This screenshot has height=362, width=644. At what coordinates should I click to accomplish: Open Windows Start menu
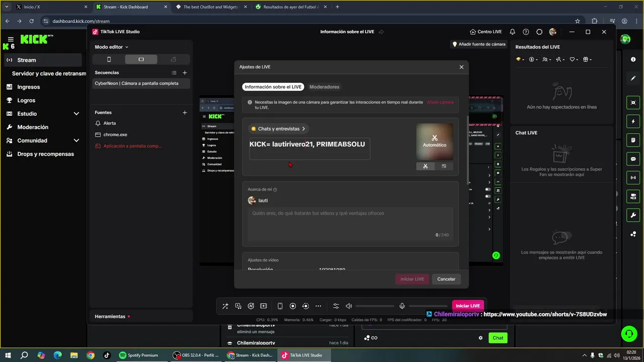click(9, 355)
